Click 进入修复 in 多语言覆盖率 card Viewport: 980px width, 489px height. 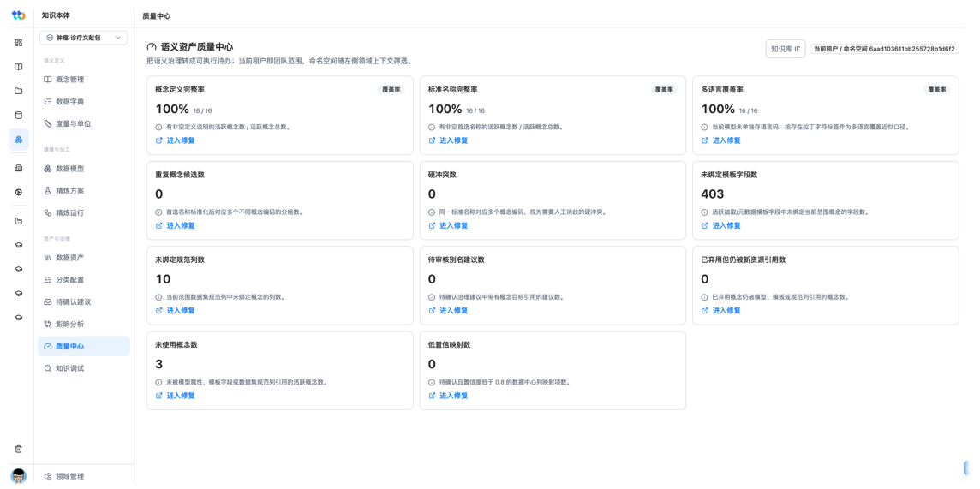(x=721, y=140)
